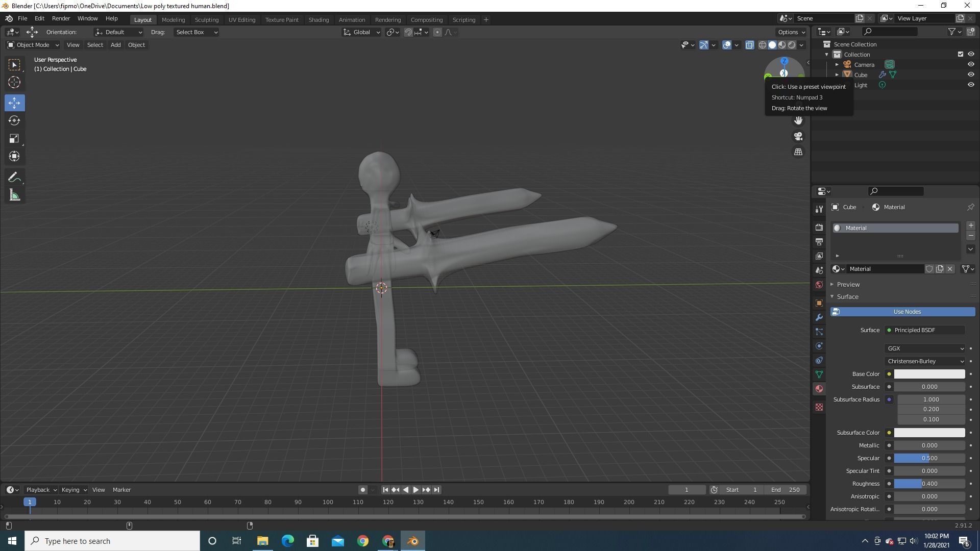The height and width of the screenshot is (551, 980).
Task: Adjust the Roughness slider value
Action: pos(929,483)
